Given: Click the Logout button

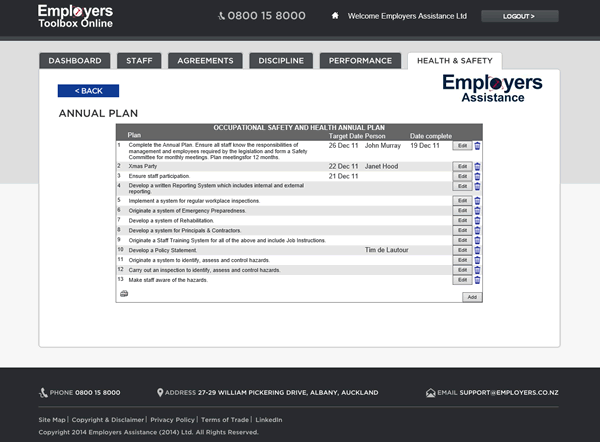Looking at the screenshot, I should point(519,17).
